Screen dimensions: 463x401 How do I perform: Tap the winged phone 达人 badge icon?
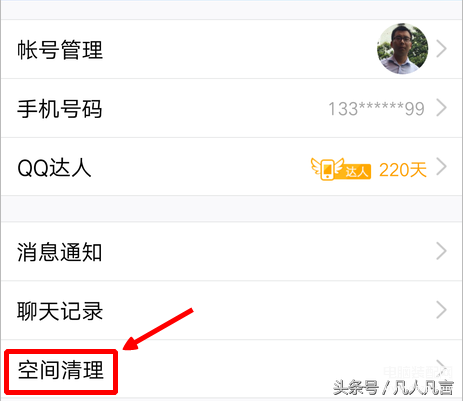[x=341, y=169]
